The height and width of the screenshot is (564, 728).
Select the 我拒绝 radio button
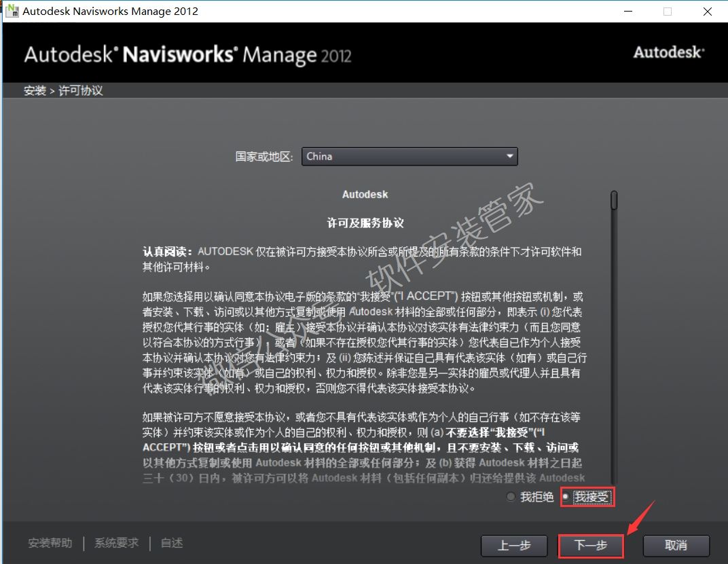[511, 497]
